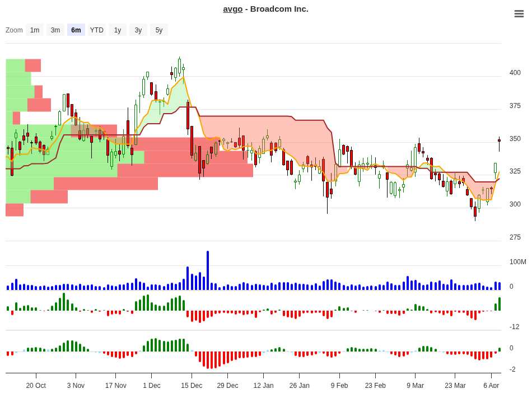Choose the 3y zoom range

click(138, 30)
